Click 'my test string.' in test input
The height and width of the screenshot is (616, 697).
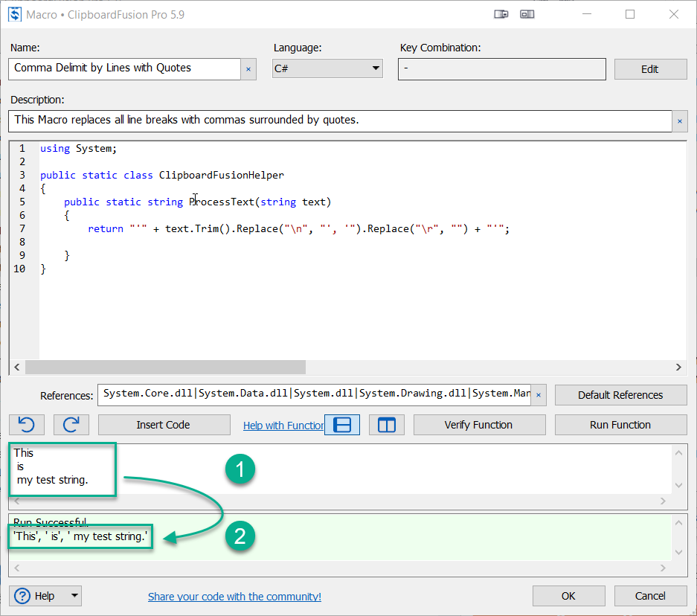pos(53,480)
